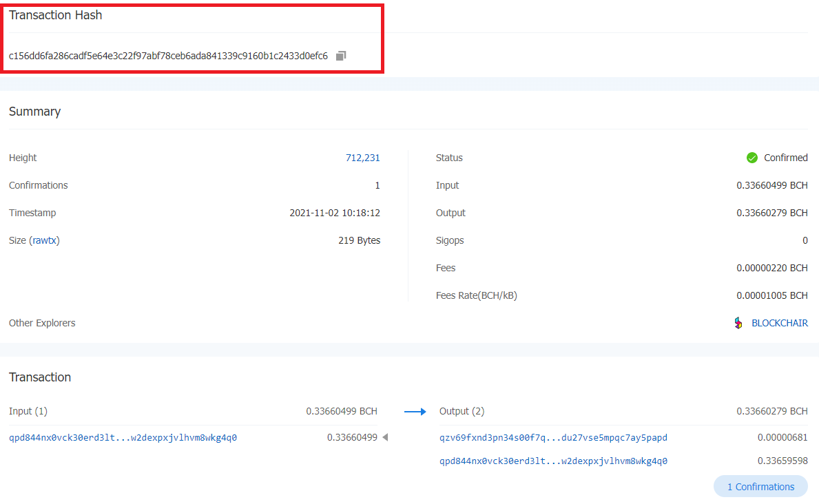Click the green Confirmed checkmark icon
This screenshot has height=504, width=819.
click(x=752, y=158)
